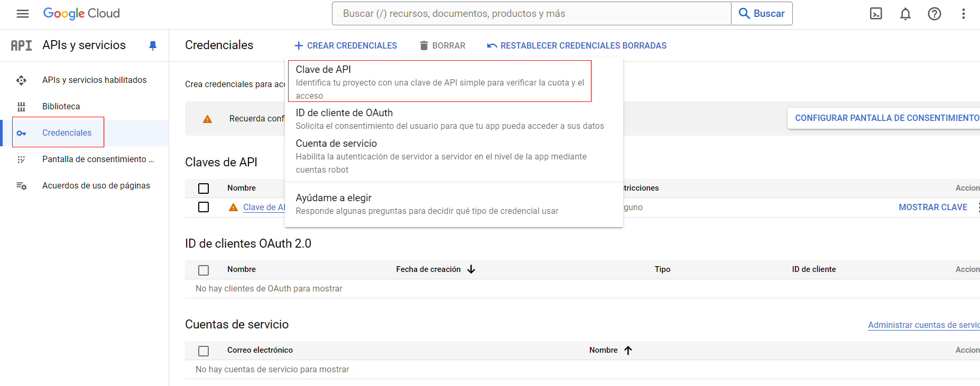The image size is (980, 386).
Task: Click Nombre header in OAuth clients table
Action: [x=242, y=269]
